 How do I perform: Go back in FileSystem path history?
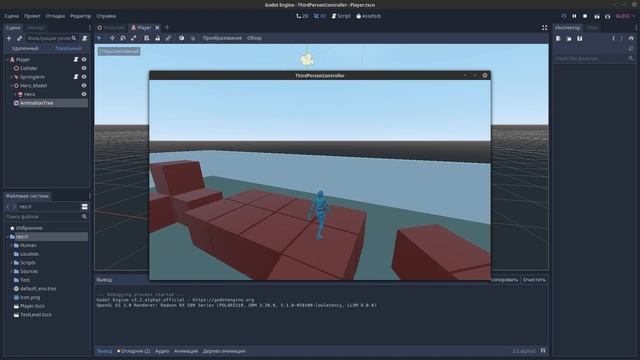8,207
